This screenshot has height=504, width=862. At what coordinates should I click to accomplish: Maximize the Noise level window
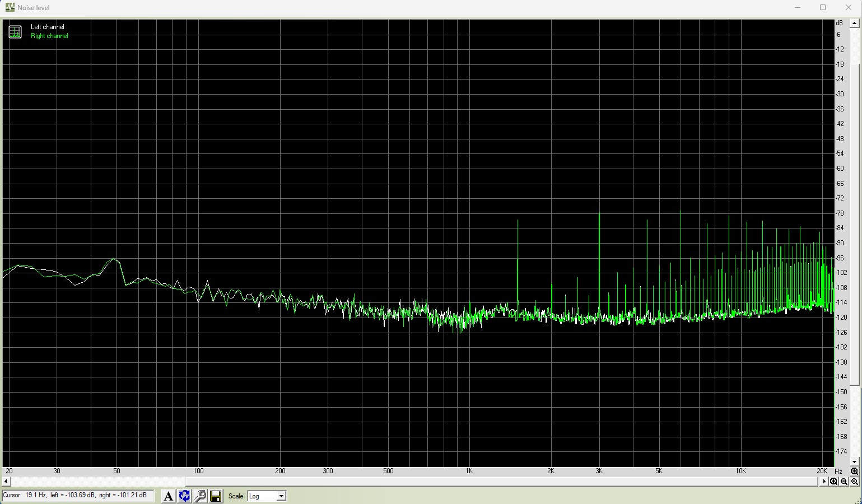pyautogui.click(x=823, y=7)
